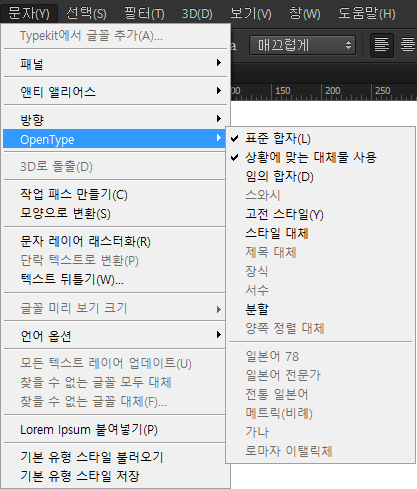The height and width of the screenshot is (489, 417).
Task: Select 전통 일본어 option
Action: pyautogui.click(x=320, y=394)
